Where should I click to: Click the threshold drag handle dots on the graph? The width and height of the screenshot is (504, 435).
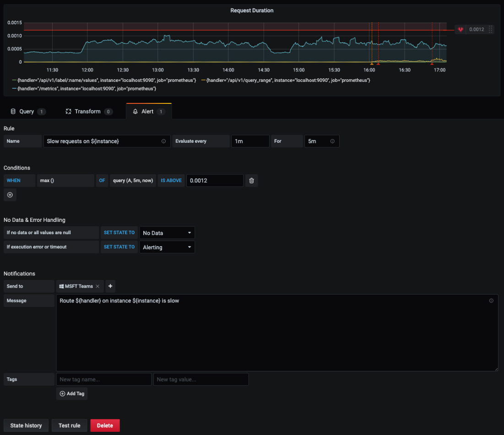coord(491,29)
